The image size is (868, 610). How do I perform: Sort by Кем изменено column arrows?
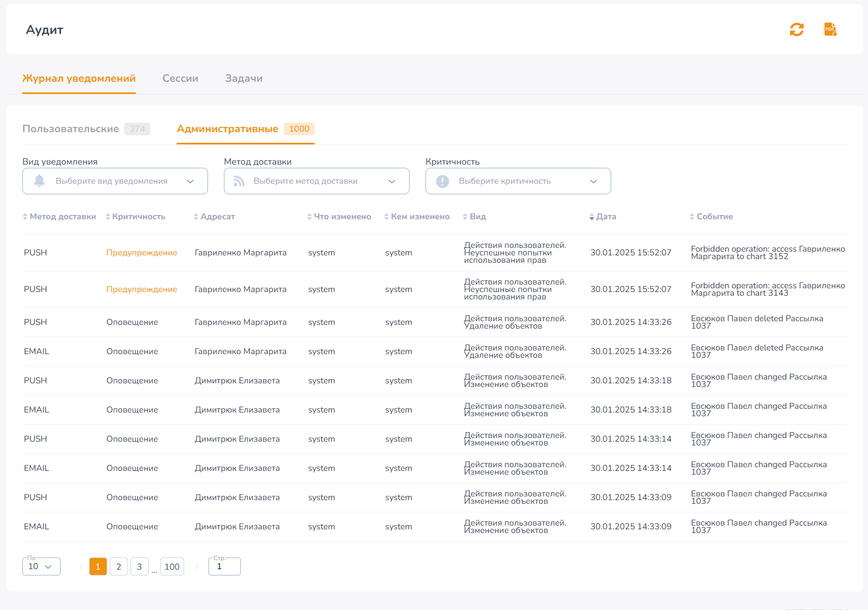(x=386, y=217)
